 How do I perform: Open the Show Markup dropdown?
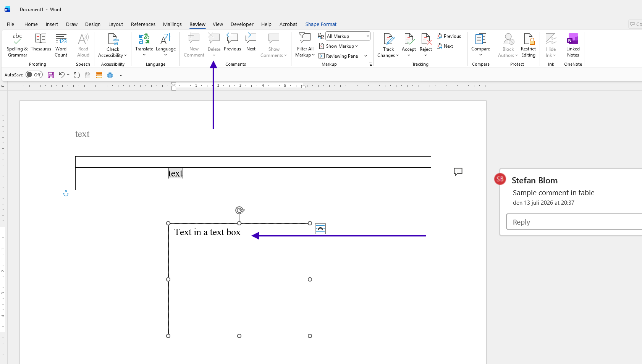[x=338, y=46]
